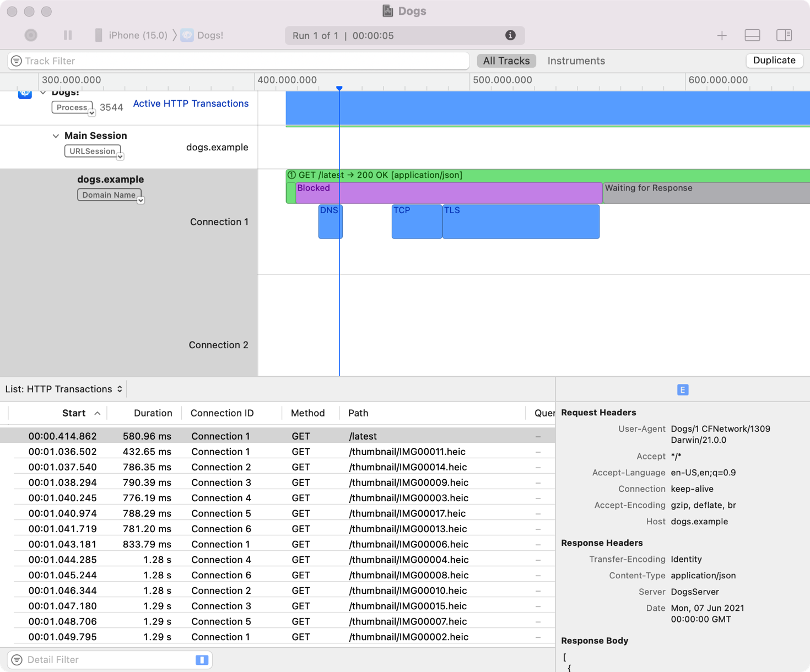
Task: Click the Connection 2 lane label
Action: tap(219, 345)
